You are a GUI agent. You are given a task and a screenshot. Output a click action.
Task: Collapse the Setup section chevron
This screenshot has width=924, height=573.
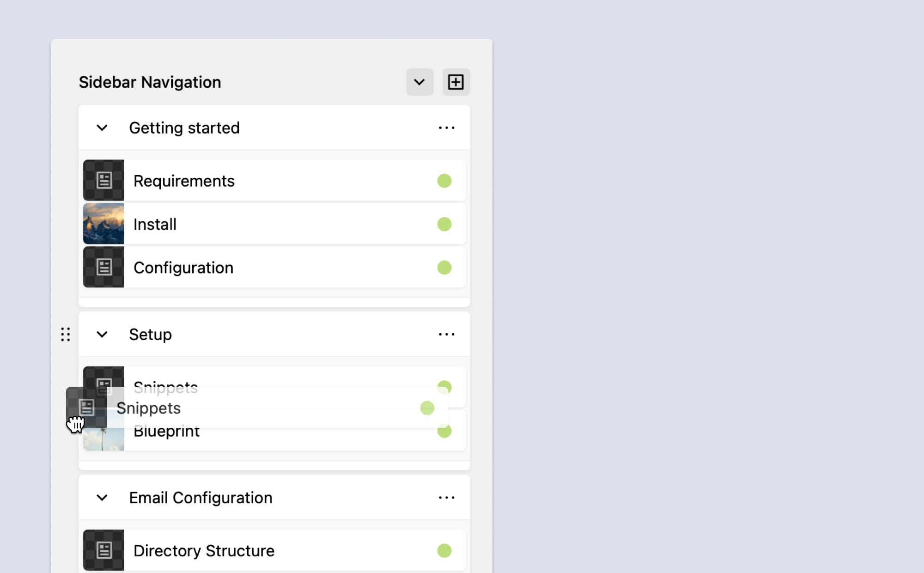(x=102, y=335)
